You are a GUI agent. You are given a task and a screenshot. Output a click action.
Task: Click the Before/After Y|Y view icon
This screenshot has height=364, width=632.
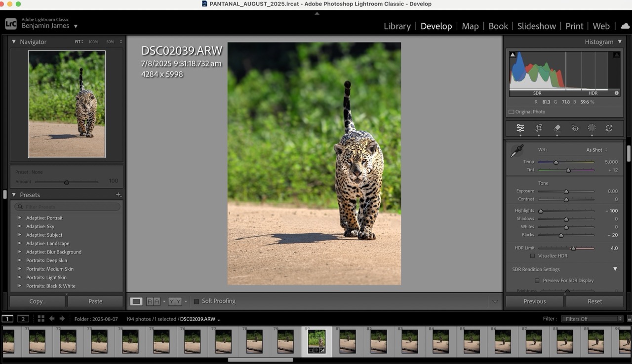pyautogui.click(x=175, y=301)
